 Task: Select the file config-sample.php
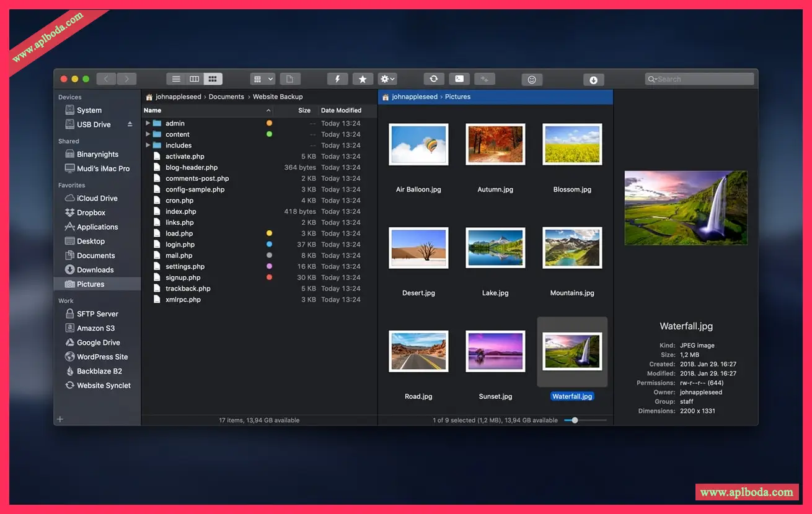(260, 189)
